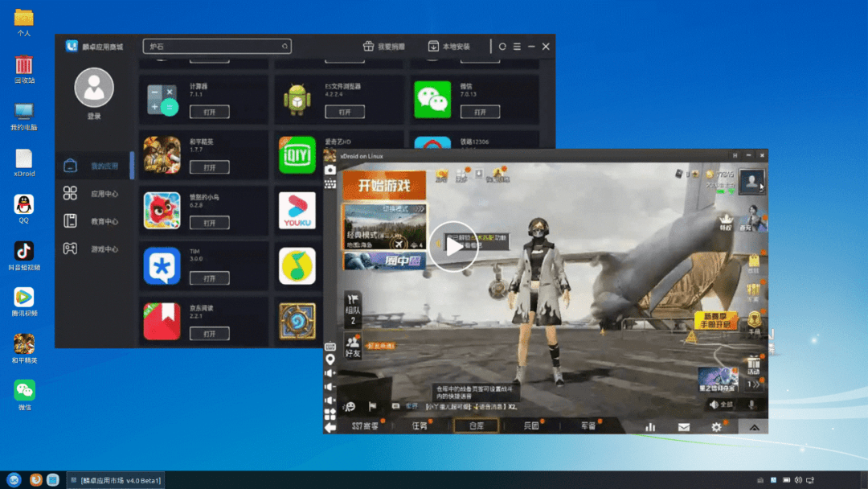Open the 组队 team panel
This screenshot has width=868, height=489.
coord(353,310)
